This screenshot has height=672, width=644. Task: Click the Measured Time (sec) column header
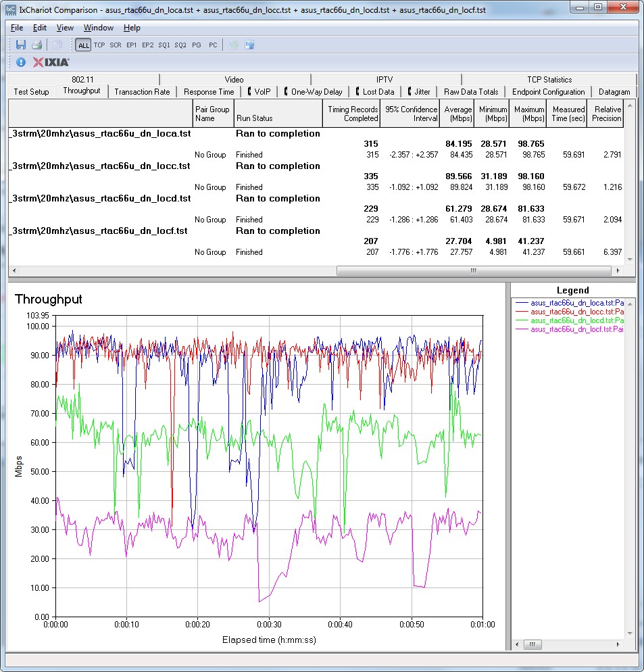coord(566,114)
